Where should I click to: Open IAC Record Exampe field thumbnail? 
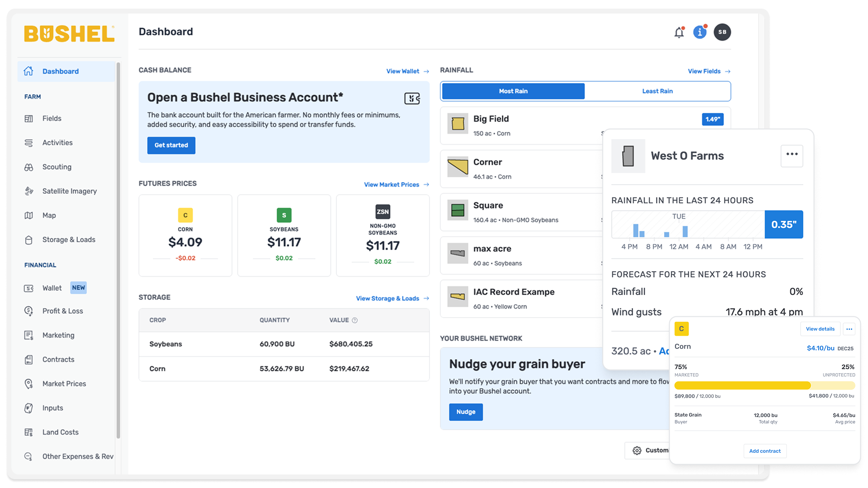458,297
